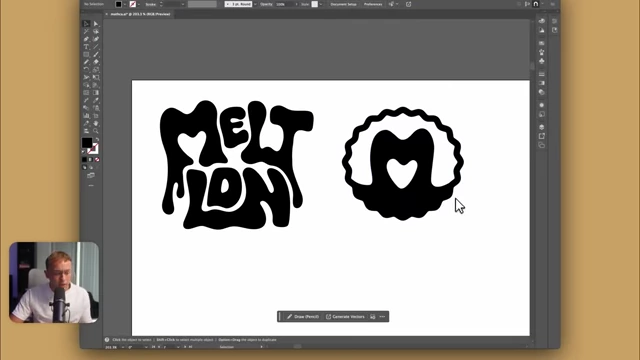
Task: Open the control bar fill color dropdown
Action: click(125, 4)
